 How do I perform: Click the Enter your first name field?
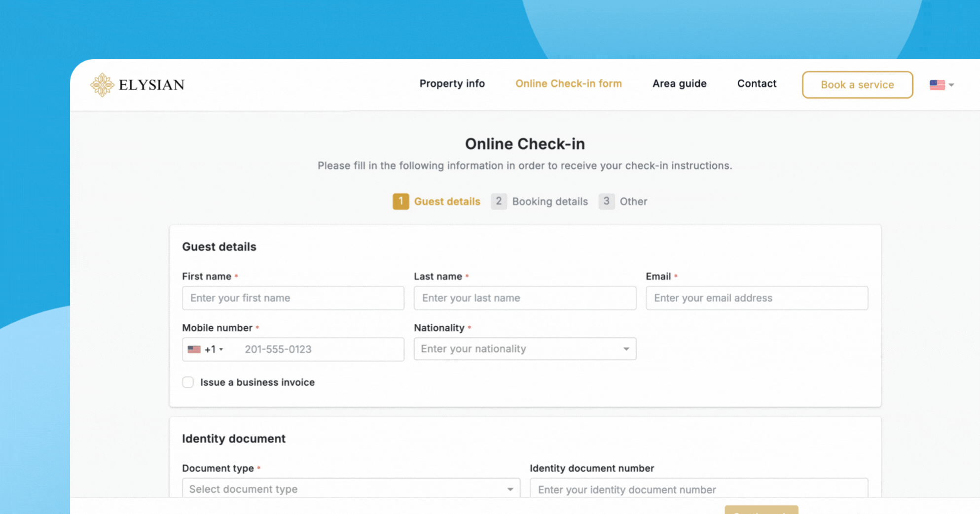[x=293, y=298]
